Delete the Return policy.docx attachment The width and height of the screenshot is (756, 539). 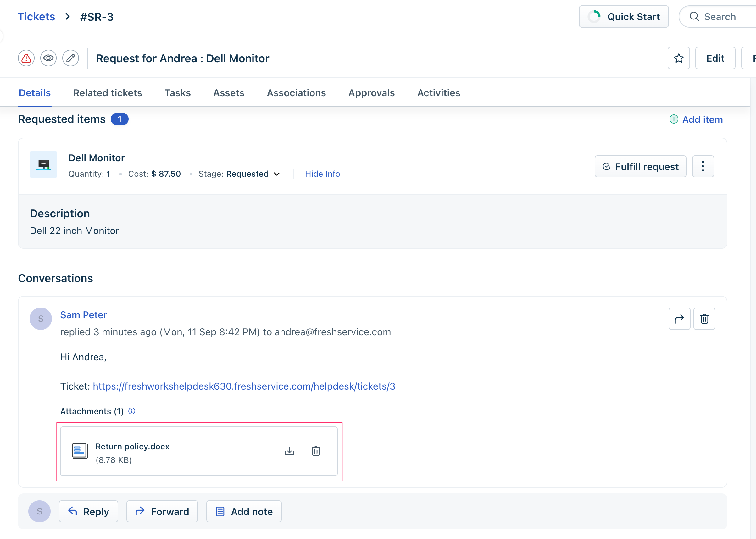pos(316,451)
